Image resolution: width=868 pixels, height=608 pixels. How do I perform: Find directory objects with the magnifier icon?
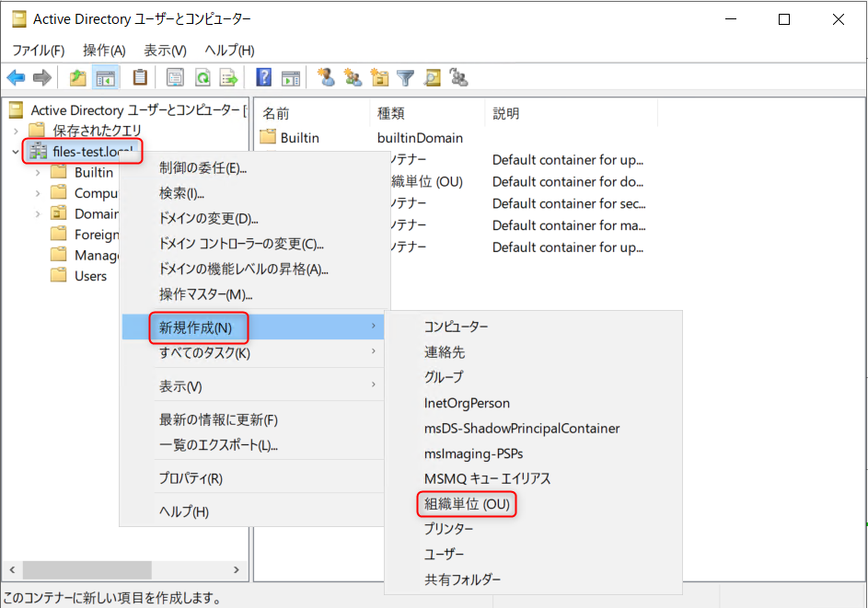[x=432, y=77]
